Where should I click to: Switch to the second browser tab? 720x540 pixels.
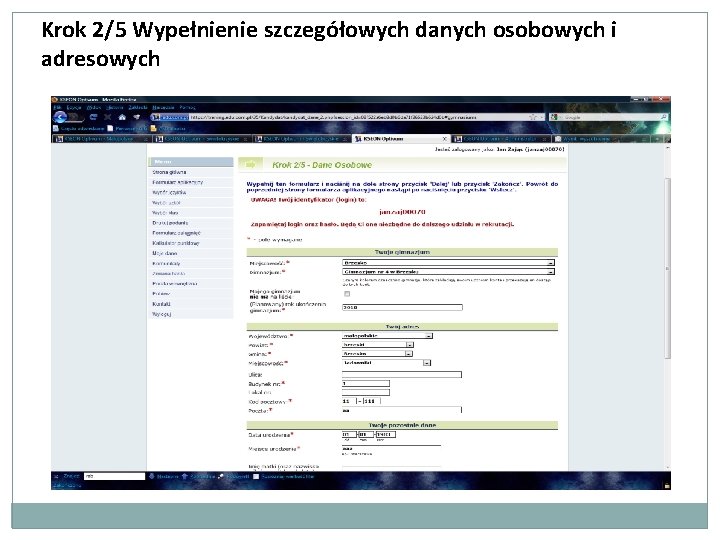click(201, 139)
